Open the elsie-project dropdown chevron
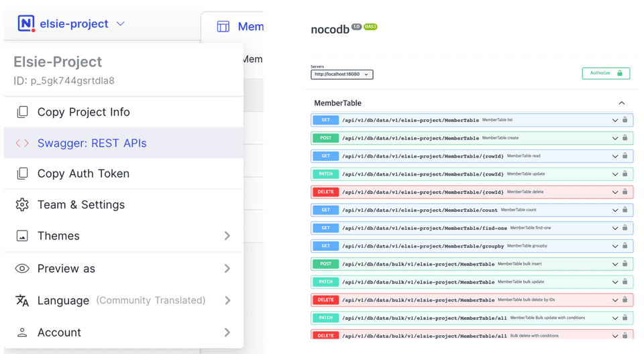Screen dimensions: 644x354 (121, 24)
